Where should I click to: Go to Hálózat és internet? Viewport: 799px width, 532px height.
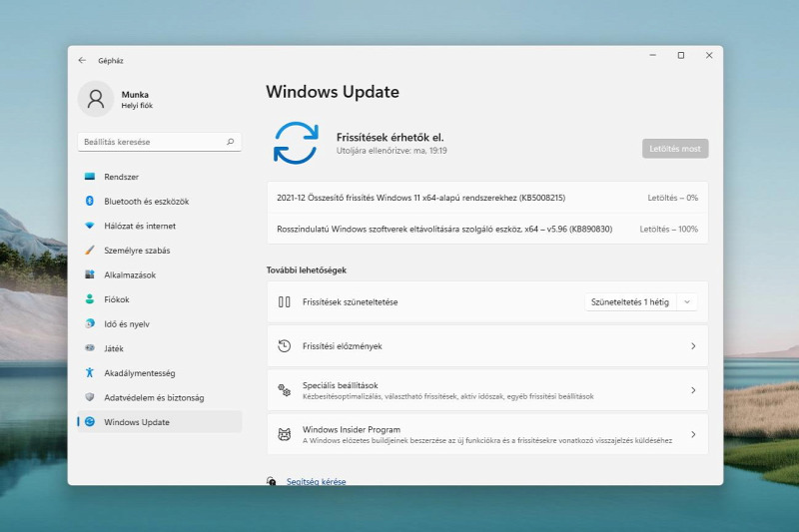(x=160, y=226)
